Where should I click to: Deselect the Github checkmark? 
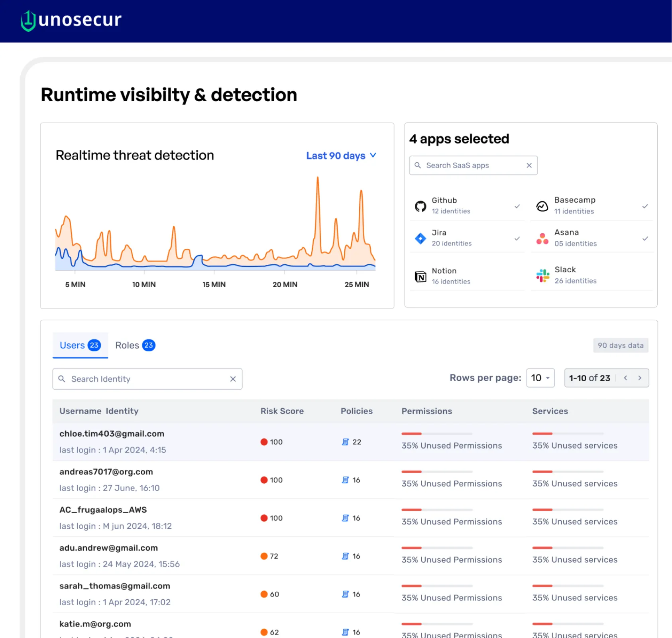point(517,206)
